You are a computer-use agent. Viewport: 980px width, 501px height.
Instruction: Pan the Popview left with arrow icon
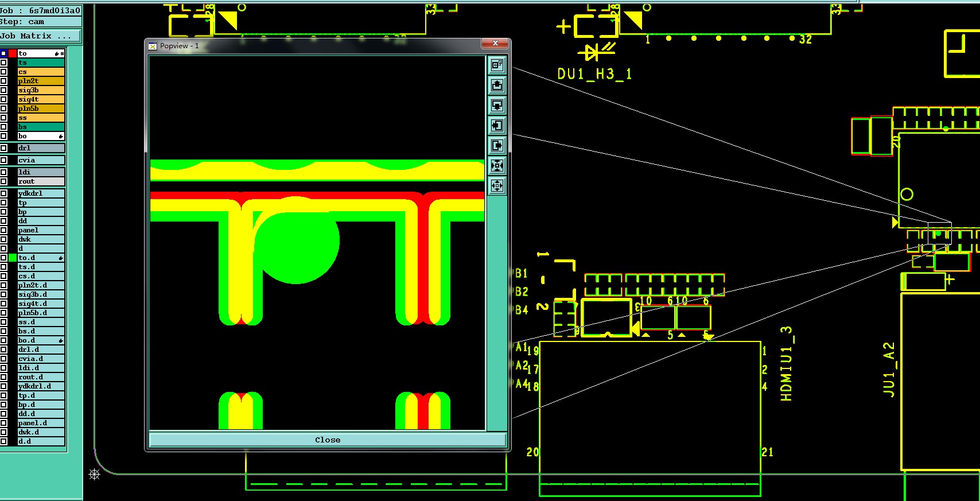pos(497,126)
